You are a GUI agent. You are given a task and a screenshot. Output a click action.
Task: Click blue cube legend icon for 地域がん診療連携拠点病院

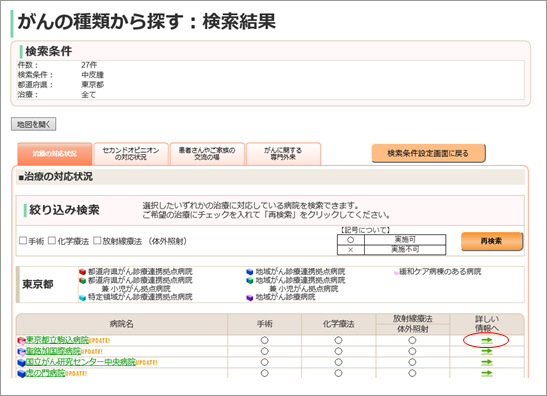click(x=250, y=271)
